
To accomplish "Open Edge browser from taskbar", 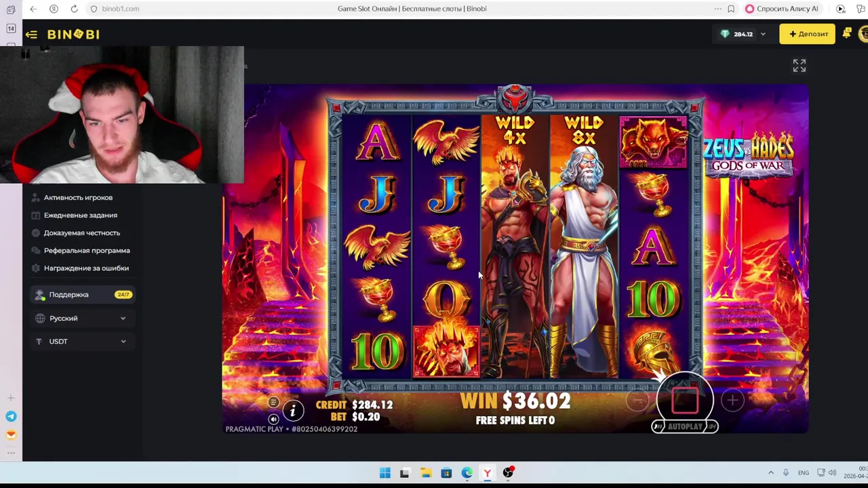I will (467, 472).
